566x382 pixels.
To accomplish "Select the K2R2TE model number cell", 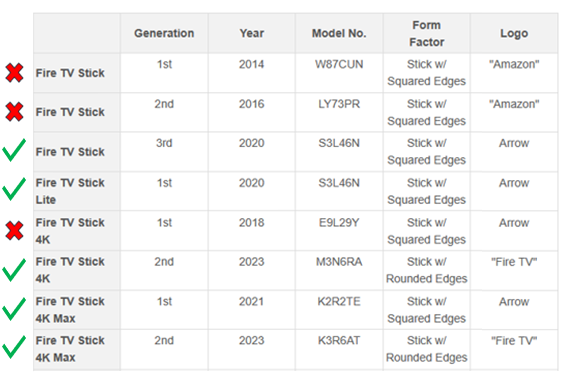I will pyautogui.click(x=339, y=310).
